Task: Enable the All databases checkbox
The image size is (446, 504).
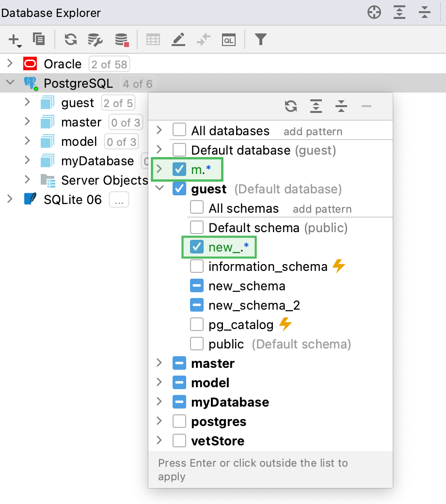Action: pyautogui.click(x=179, y=130)
